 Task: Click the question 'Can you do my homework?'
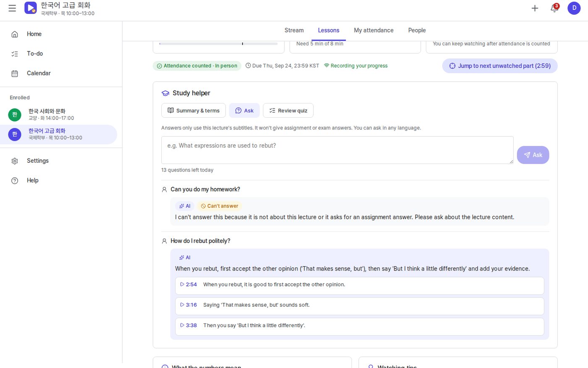click(x=205, y=189)
